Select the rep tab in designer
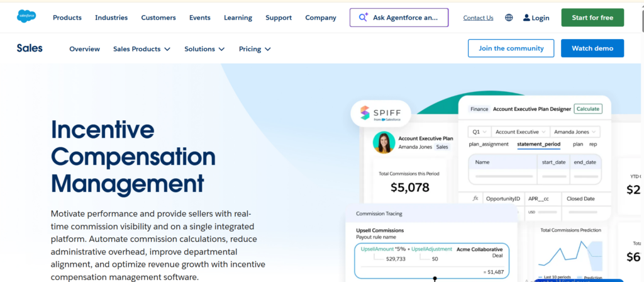Screen dimensions: 644x282 [x=593, y=144]
